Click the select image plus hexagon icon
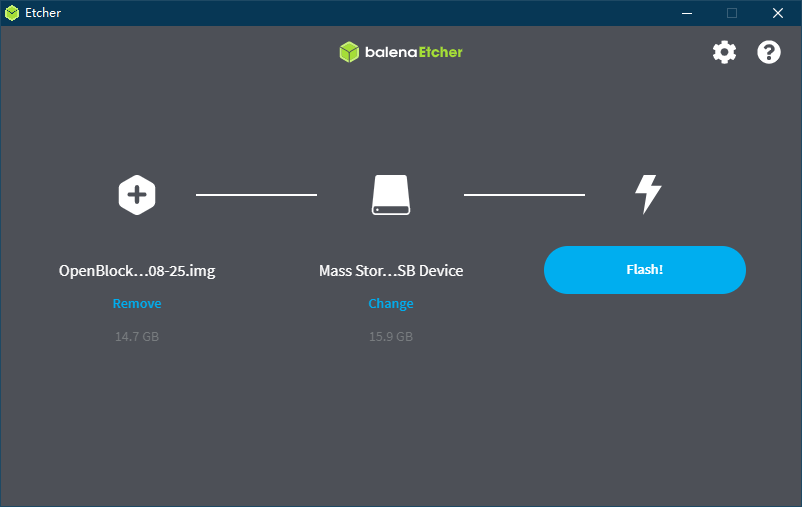802x507 pixels. click(x=137, y=195)
